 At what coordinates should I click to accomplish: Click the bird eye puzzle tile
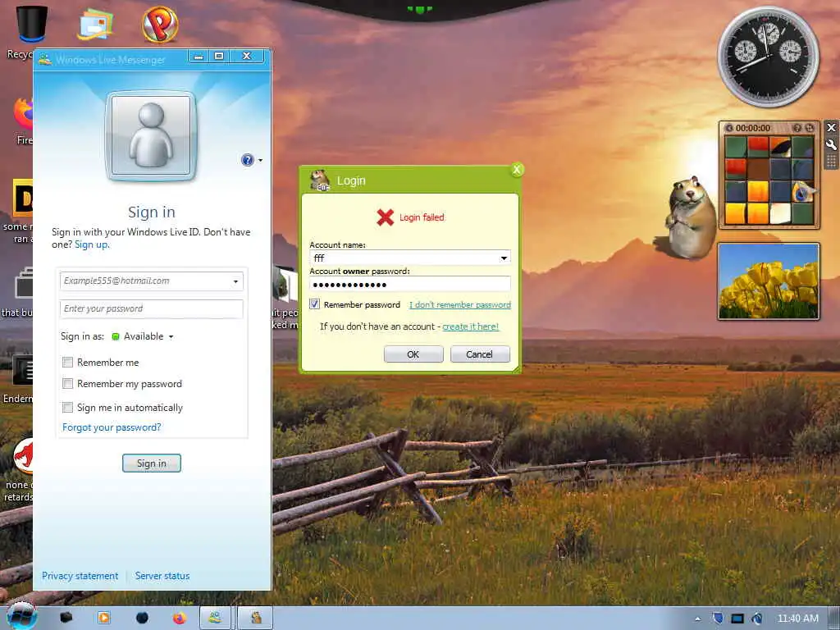coord(802,192)
